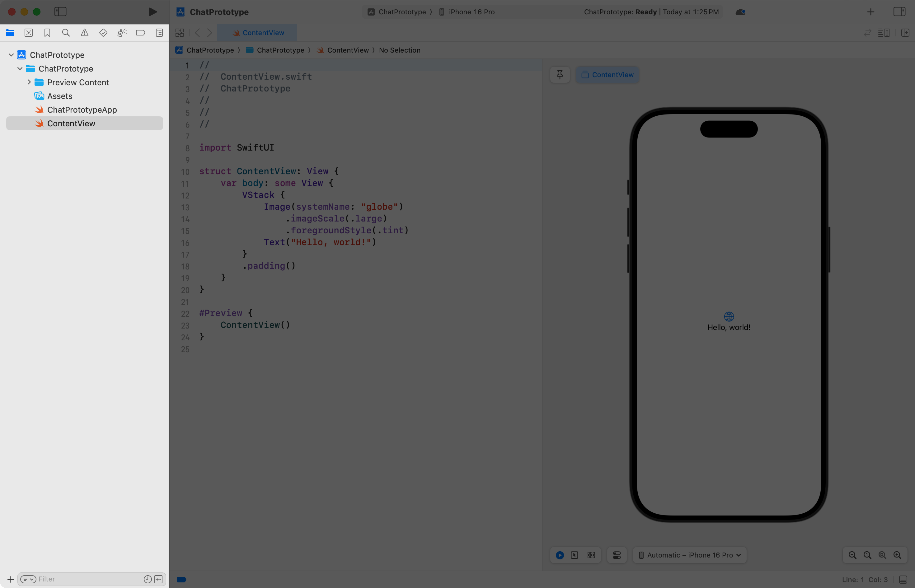
Task: Open Device Settings in preview canvas
Action: pyautogui.click(x=617, y=555)
